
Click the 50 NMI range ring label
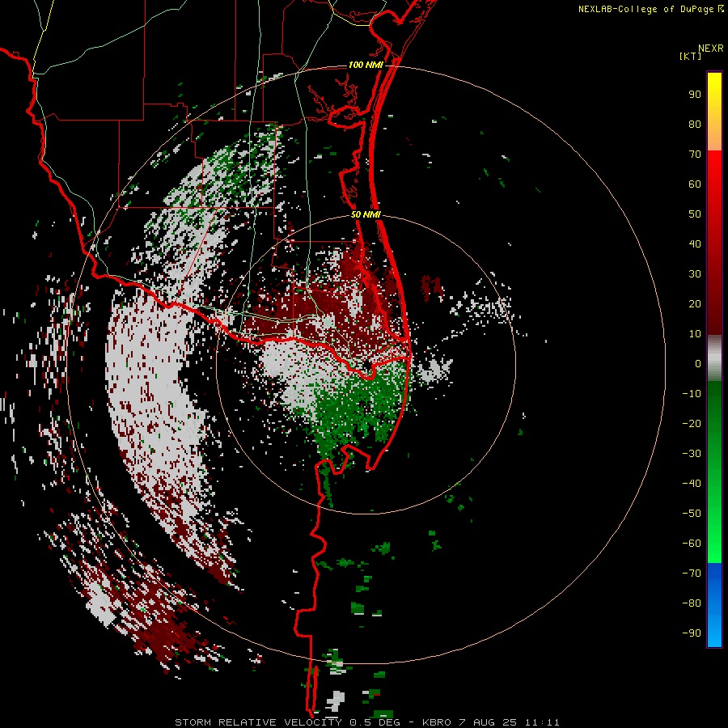(x=366, y=214)
